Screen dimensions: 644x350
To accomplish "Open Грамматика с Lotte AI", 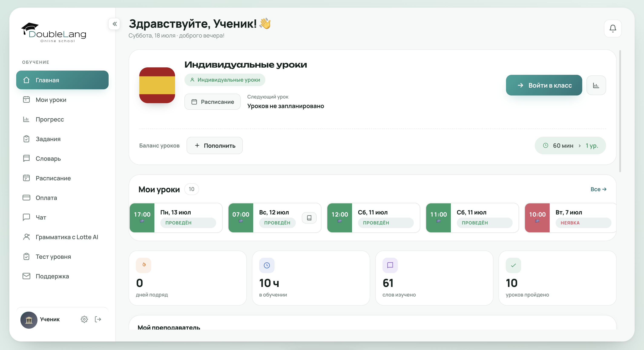I will tap(62, 237).
